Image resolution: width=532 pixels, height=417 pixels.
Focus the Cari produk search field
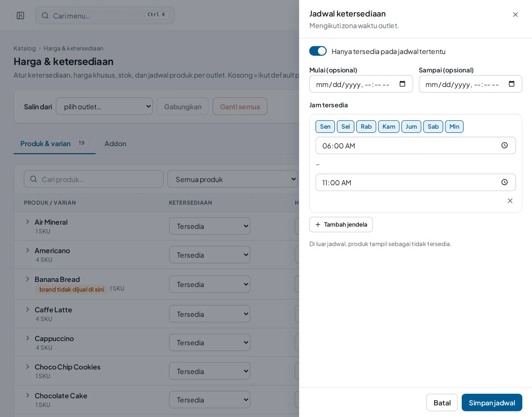pyautogui.click(x=94, y=179)
